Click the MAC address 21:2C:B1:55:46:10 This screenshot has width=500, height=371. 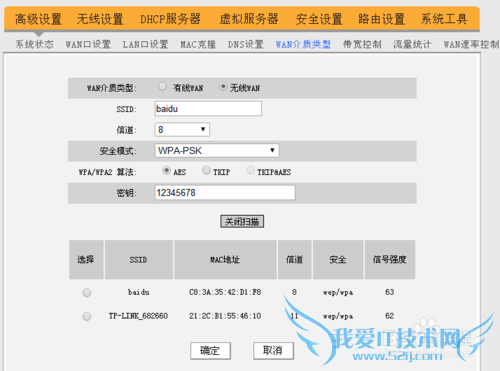click(x=225, y=316)
